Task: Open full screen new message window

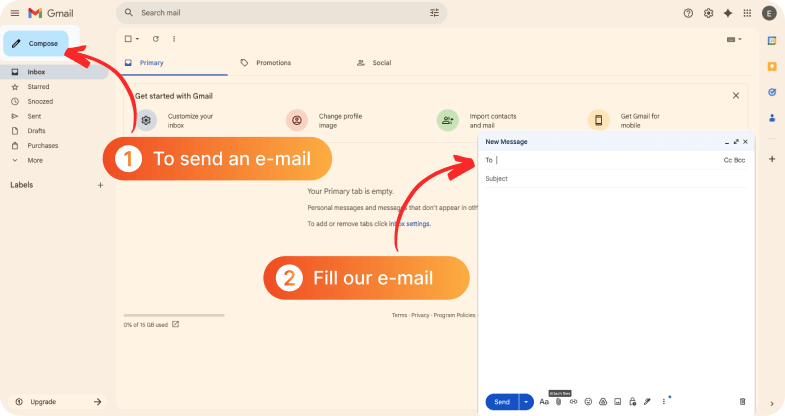Action: (x=736, y=142)
